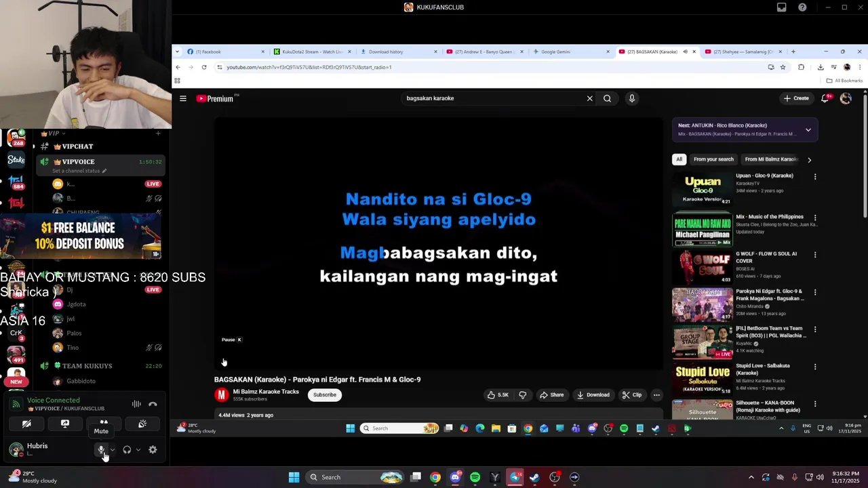Clear the YouTube search box
Viewport: 868px width, 488px height.
pos(589,98)
